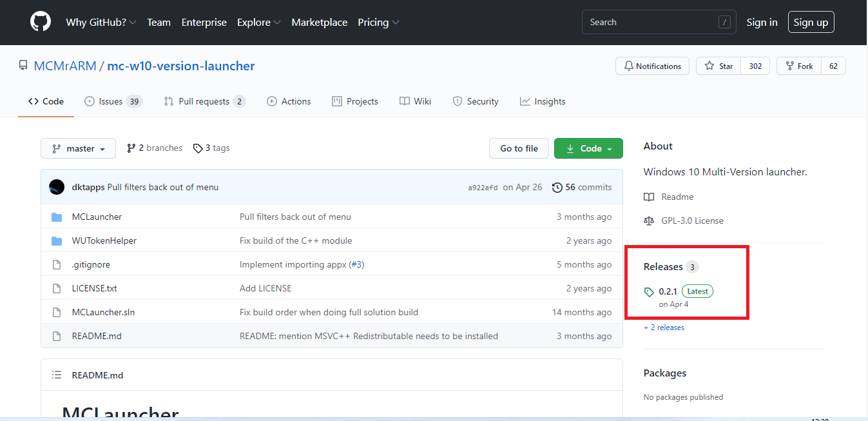Click the commit history clock icon
Screen dimensions: 868x421
pos(557,187)
